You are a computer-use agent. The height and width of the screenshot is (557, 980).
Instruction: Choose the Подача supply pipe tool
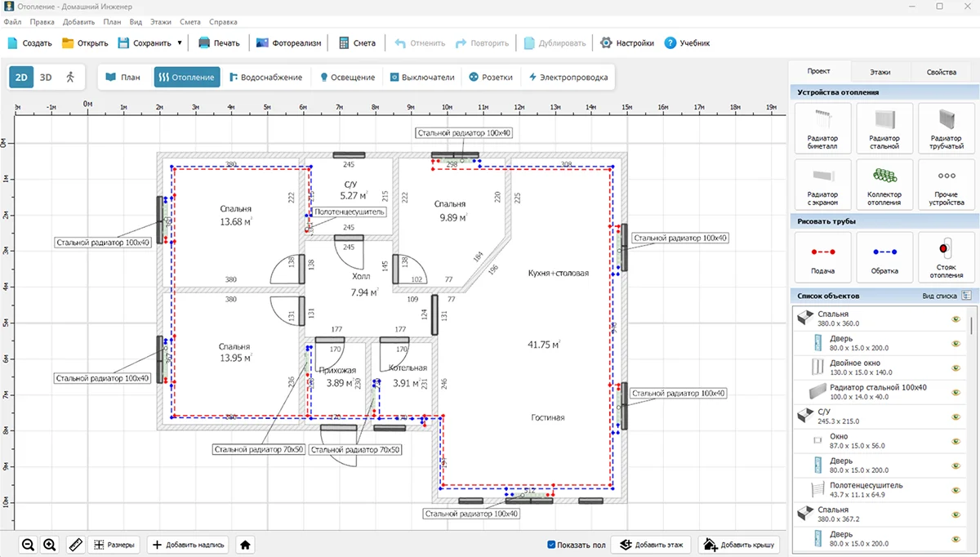point(822,257)
